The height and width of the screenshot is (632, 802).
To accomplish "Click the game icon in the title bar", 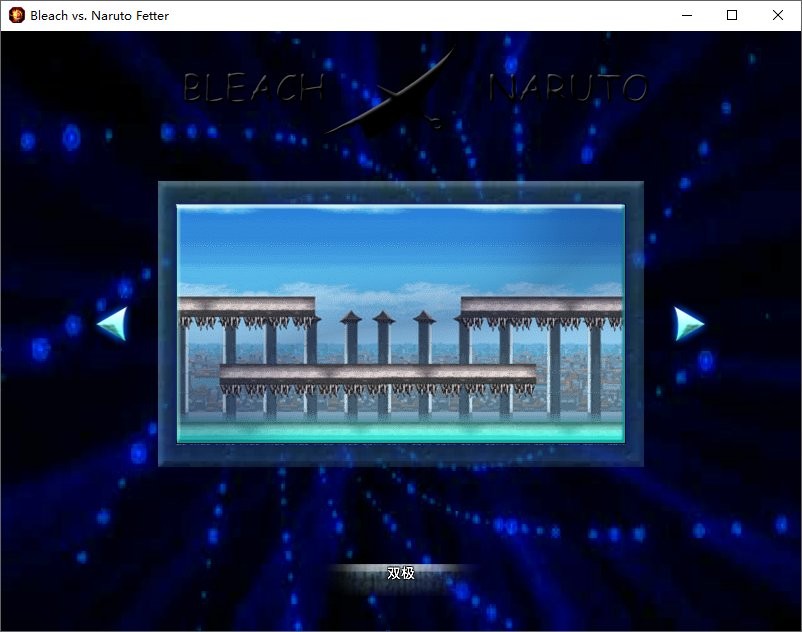I will point(15,15).
